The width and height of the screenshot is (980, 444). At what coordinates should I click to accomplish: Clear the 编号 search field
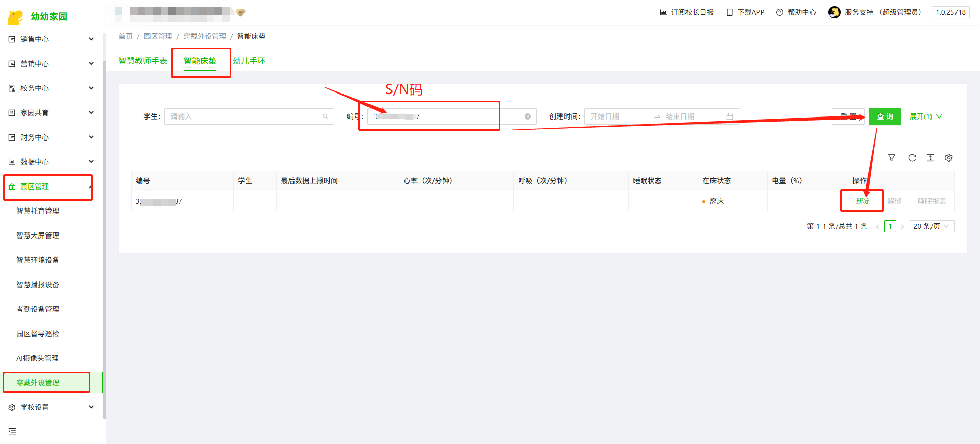tap(528, 116)
